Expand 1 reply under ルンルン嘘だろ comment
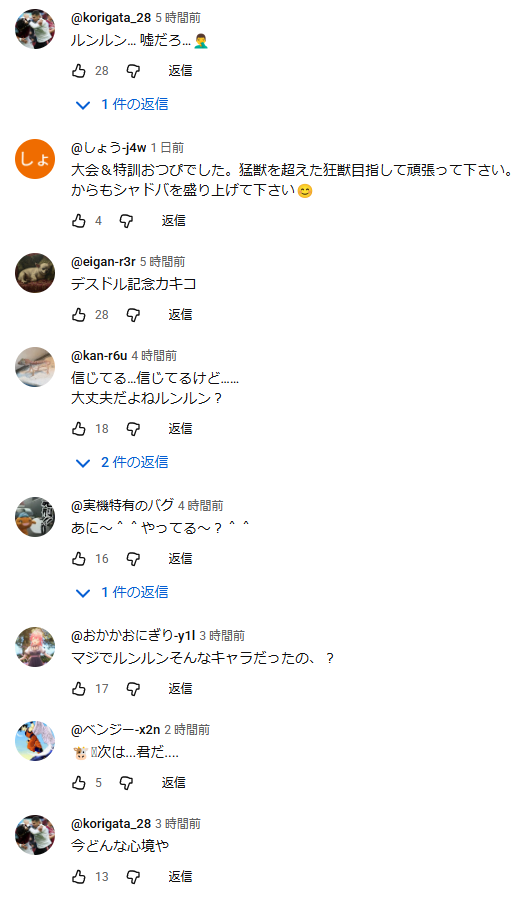Viewport: 516px width, 899px height. pos(122,104)
